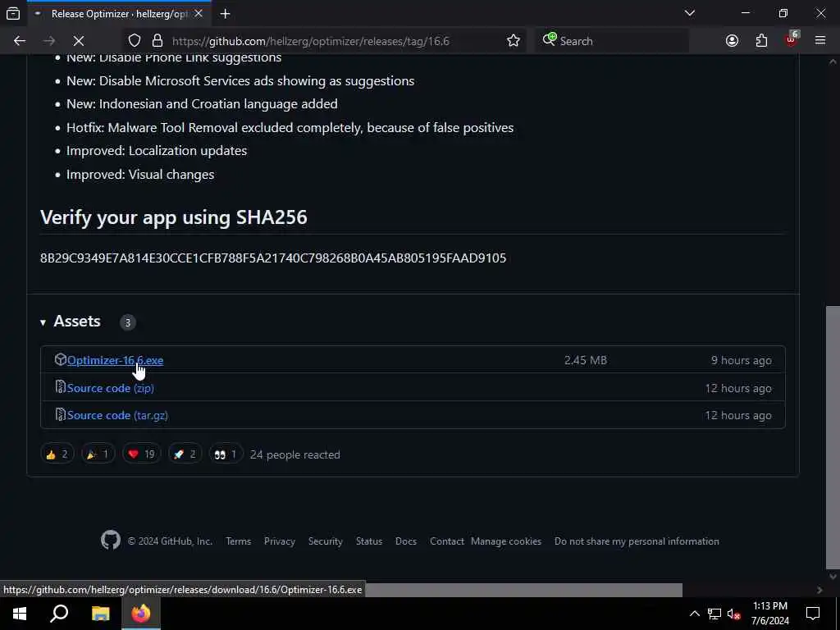The height and width of the screenshot is (630, 840).
Task: Click the package icon beside Optimizer-16.6.exe
Action: (61, 359)
